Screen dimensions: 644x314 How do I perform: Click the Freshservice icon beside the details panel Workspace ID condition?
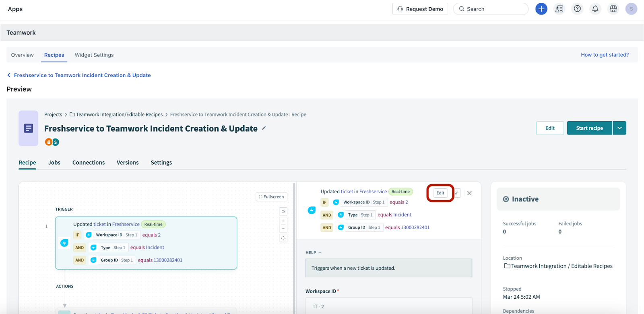point(336,202)
